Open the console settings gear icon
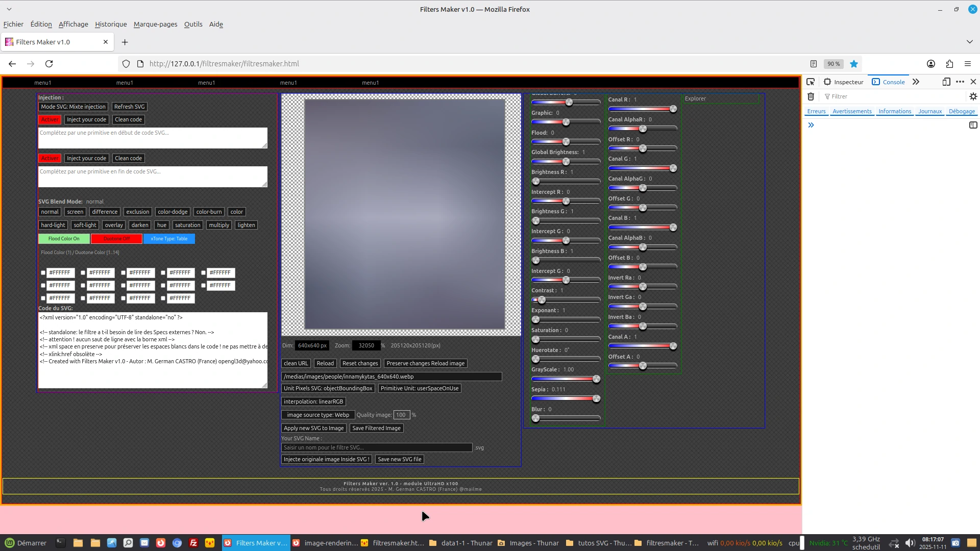 tap(973, 96)
